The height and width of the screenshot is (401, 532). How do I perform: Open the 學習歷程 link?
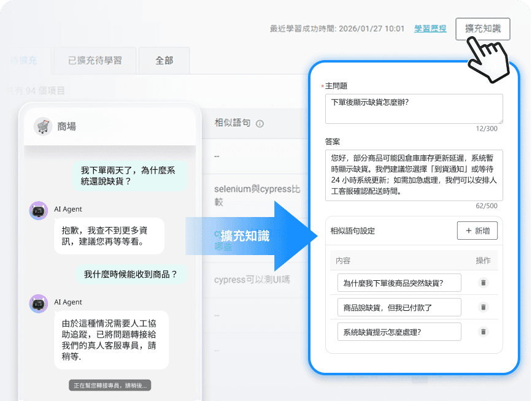pyautogui.click(x=430, y=29)
